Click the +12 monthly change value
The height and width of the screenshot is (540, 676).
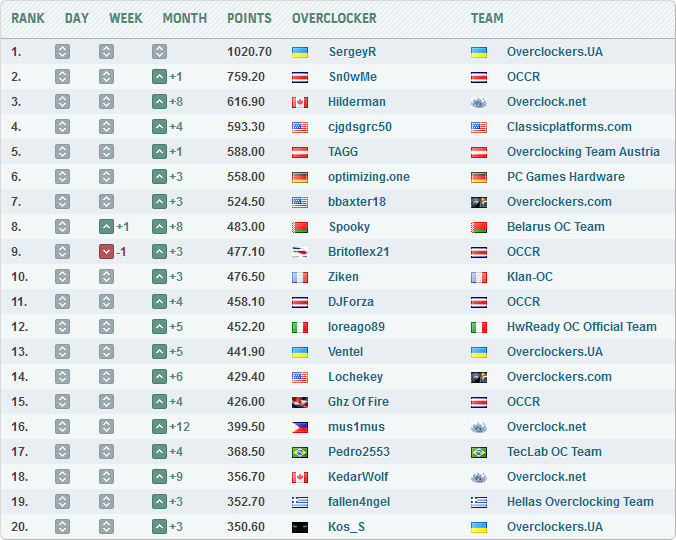click(179, 427)
